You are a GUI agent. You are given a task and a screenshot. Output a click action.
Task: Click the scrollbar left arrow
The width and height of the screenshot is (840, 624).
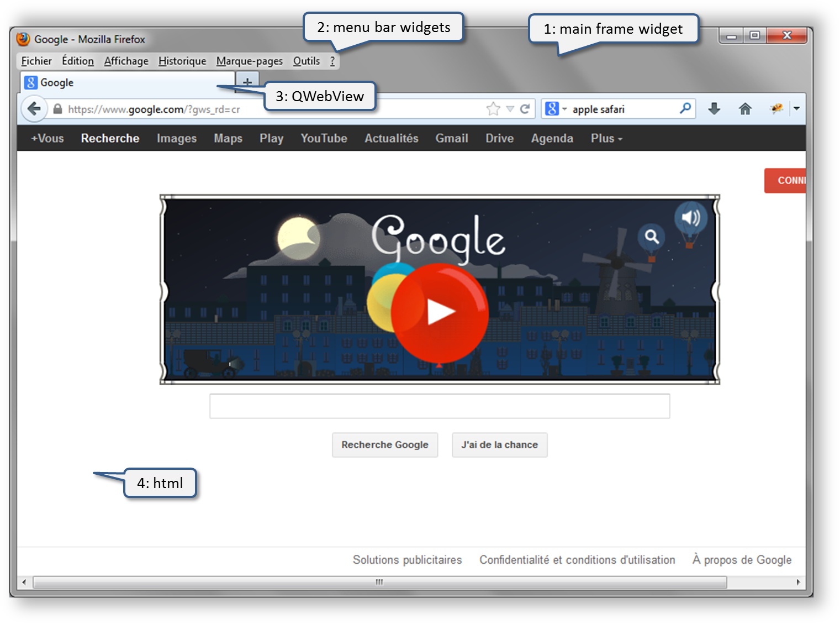tap(24, 582)
